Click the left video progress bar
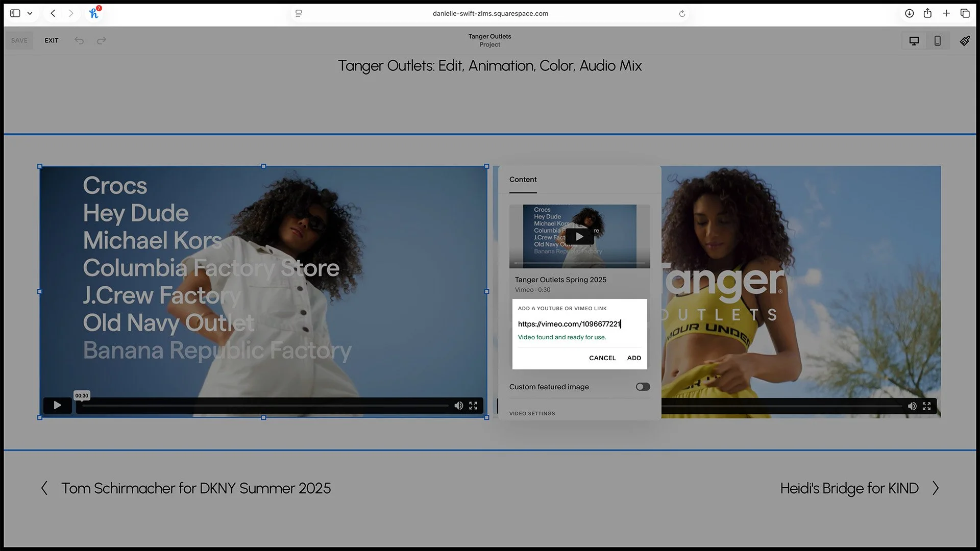980x551 pixels. pyautogui.click(x=265, y=406)
